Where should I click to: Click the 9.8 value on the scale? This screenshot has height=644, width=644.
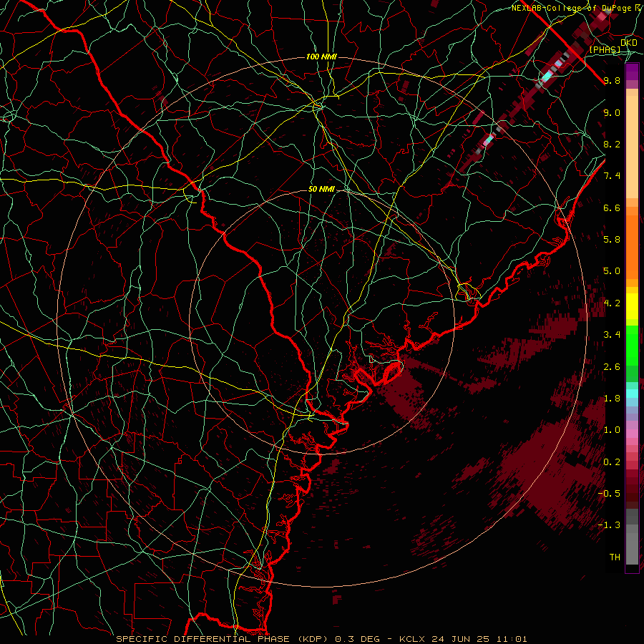click(x=612, y=80)
